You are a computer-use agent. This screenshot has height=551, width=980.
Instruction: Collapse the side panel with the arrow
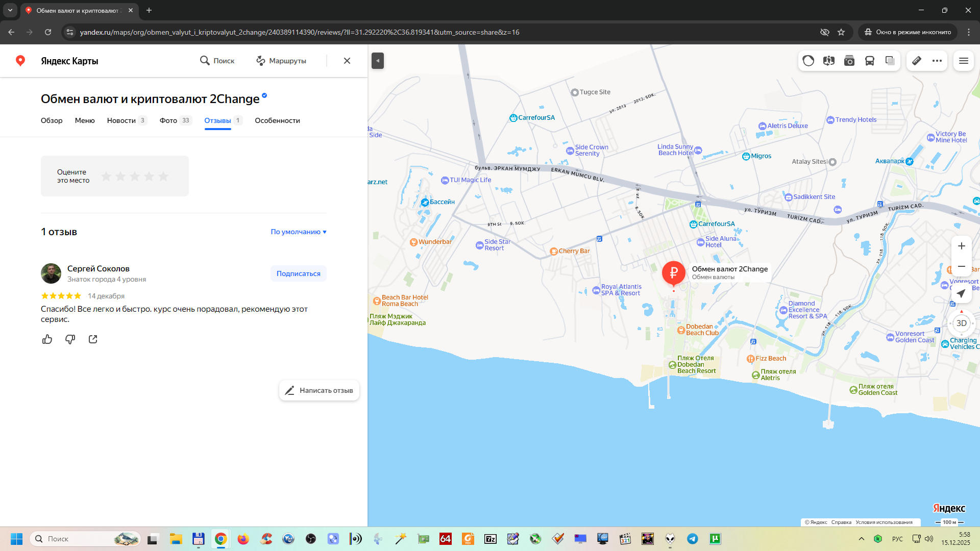coord(378,61)
